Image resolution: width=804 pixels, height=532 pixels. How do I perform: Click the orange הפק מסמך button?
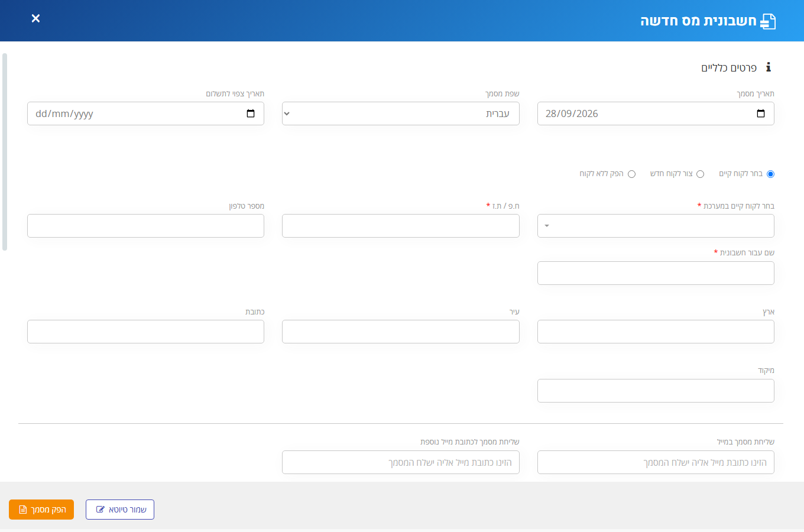[x=41, y=510]
